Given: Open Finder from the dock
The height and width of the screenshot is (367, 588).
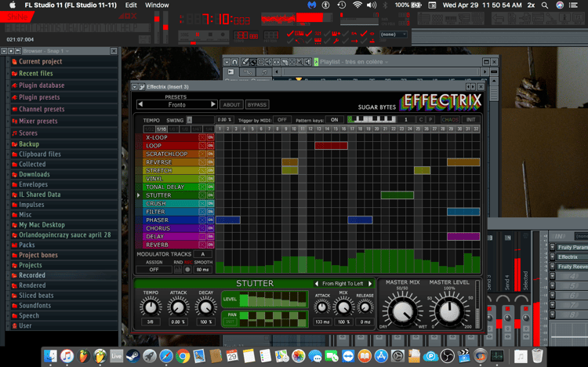Looking at the screenshot, I should pyautogui.click(x=50, y=356).
